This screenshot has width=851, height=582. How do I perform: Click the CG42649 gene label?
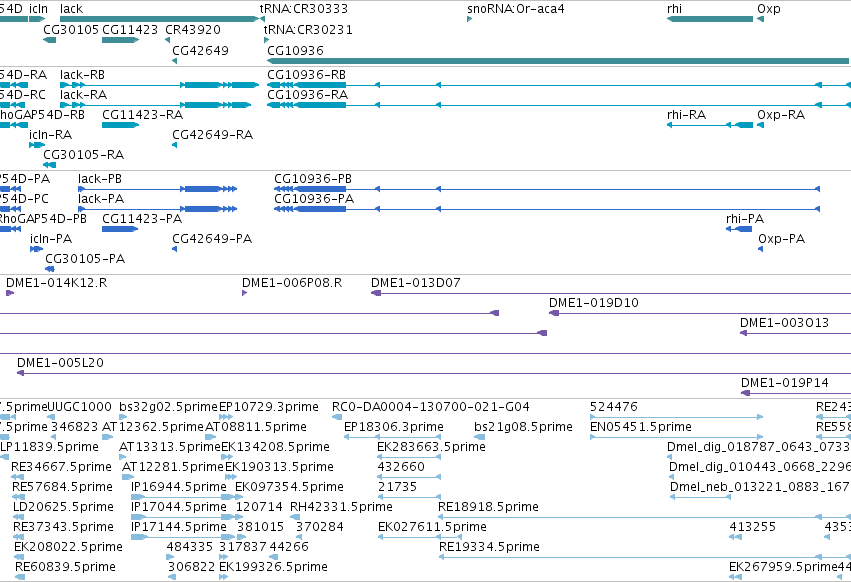click(x=200, y=50)
